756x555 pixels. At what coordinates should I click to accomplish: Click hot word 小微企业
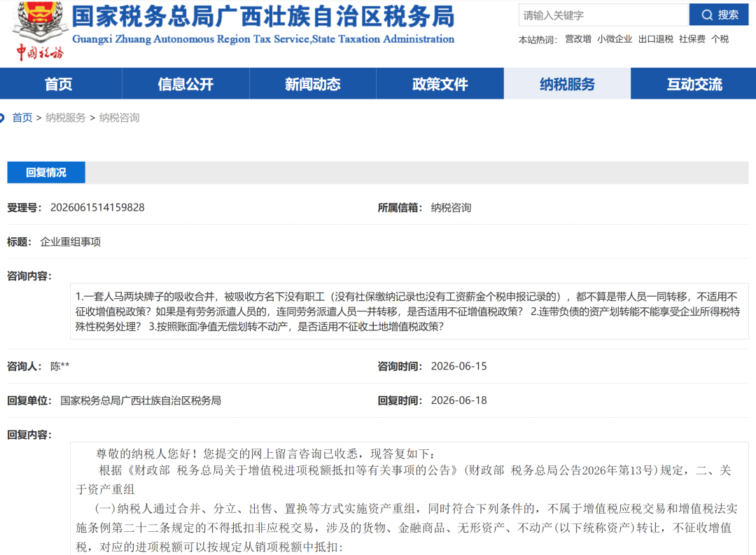click(x=615, y=39)
